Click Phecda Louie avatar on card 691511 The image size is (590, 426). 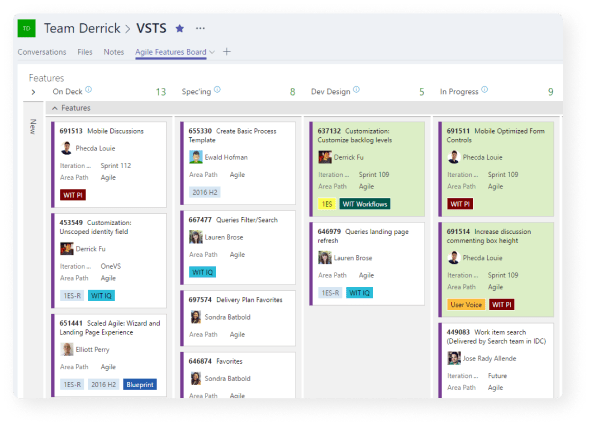click(454, 157)
